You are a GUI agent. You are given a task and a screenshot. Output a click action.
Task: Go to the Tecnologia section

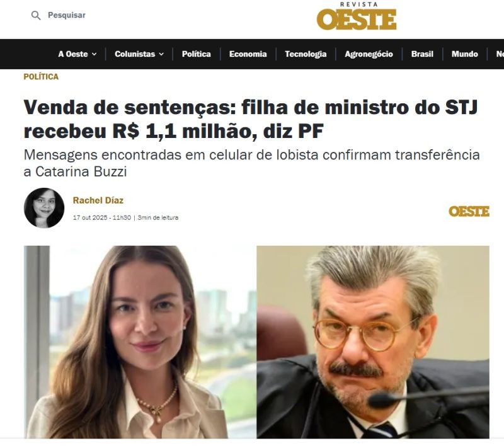click(306, 54)
